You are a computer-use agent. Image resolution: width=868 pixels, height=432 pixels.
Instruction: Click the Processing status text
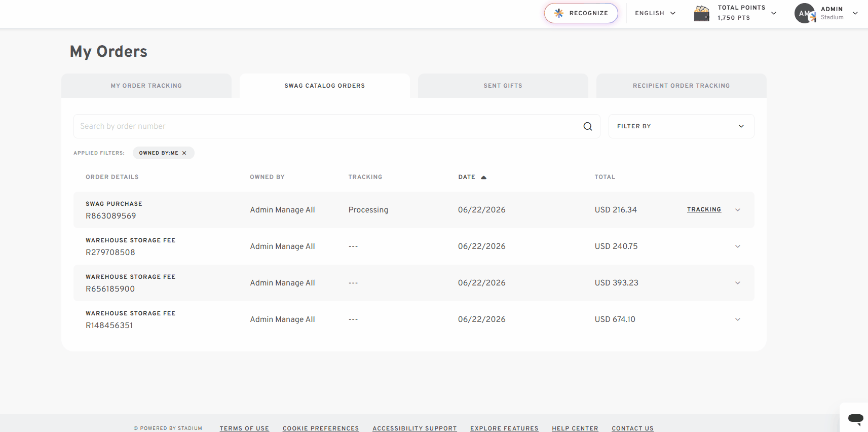coord(368,210)
